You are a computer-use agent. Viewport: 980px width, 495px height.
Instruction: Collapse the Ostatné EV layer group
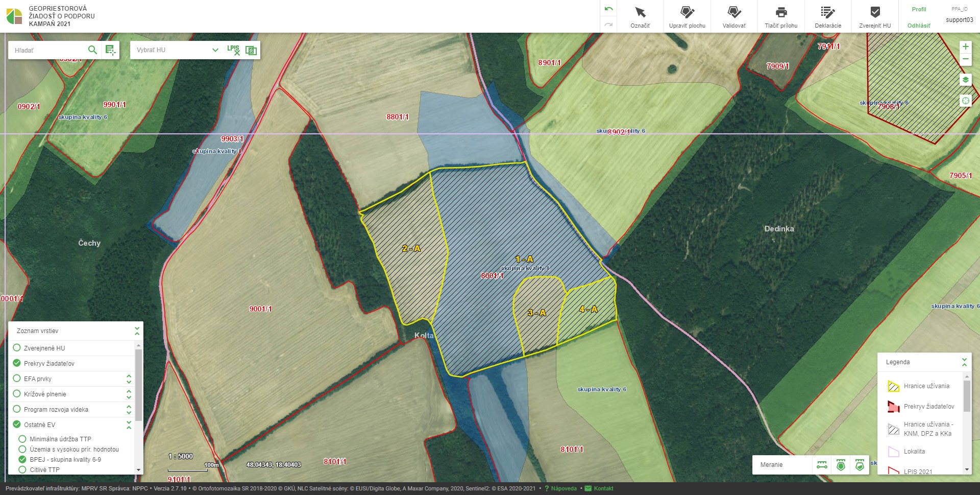129,425
